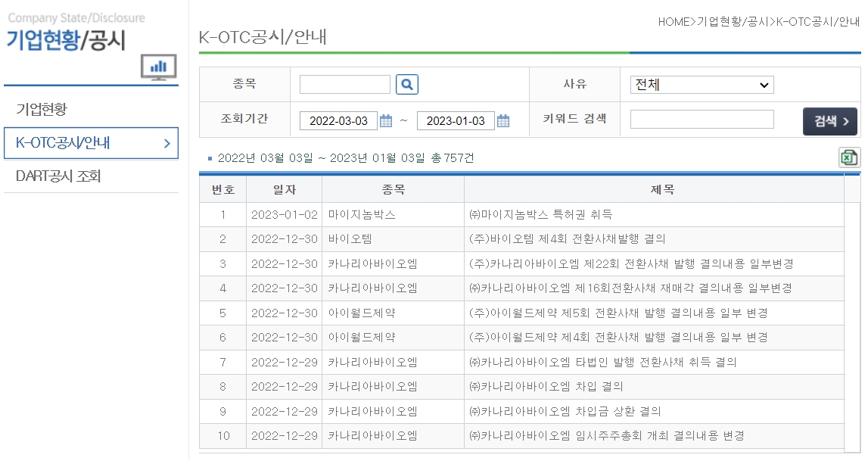
Task: Click the 일자 column header
Action: [x=285, y=189]
